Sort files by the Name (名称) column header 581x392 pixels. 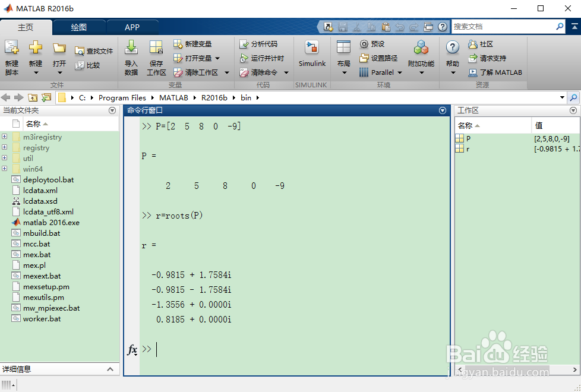tap(71, 124)
